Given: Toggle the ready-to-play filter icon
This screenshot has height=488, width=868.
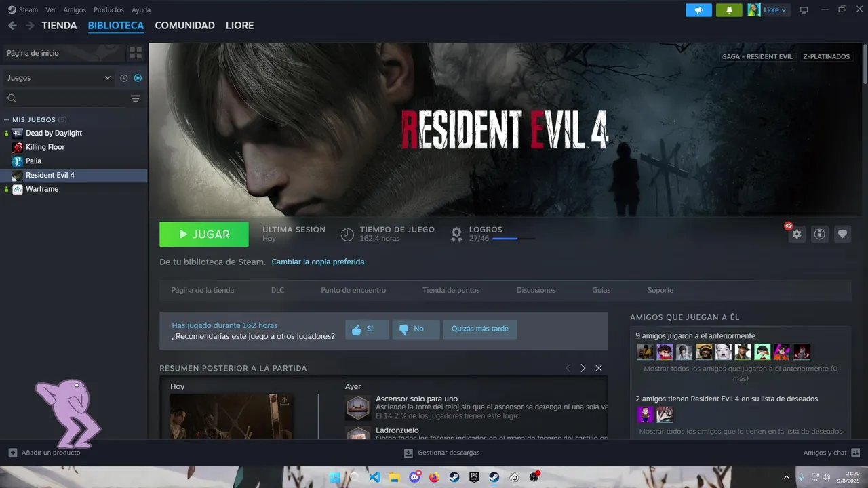Looking at the screenshot, I should click(138, 78).
